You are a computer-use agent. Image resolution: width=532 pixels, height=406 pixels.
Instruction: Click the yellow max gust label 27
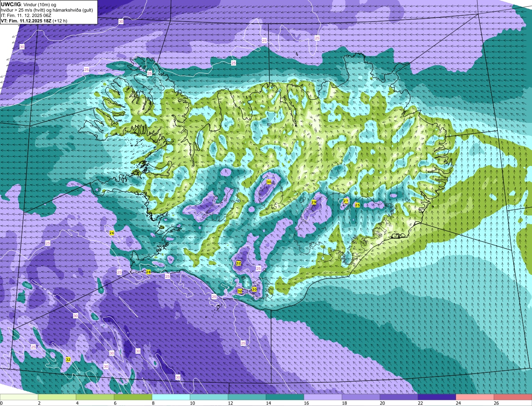[346, 201]
